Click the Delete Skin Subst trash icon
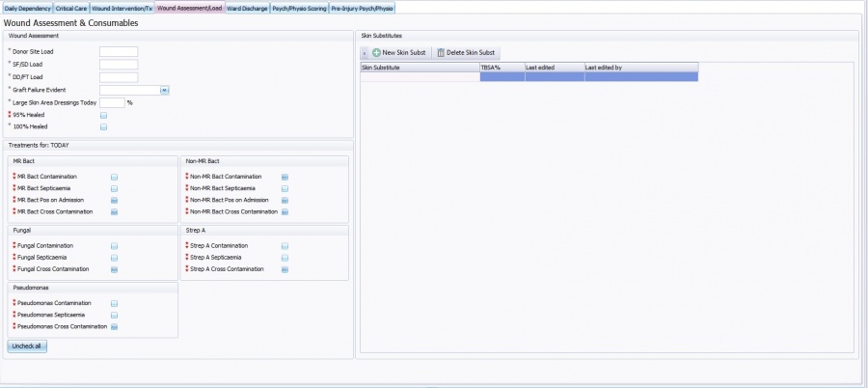Viewport: 868px width, 388px height. (441, 52)
